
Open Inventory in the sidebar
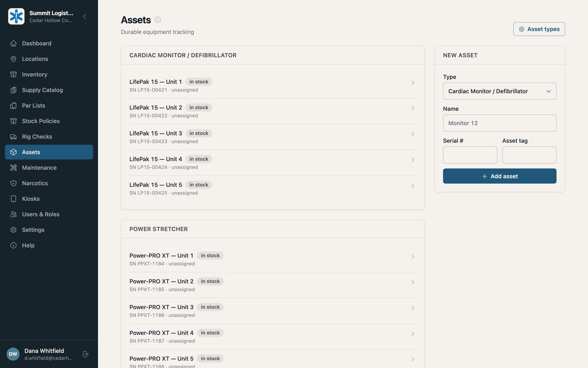[x=49, y=74]
